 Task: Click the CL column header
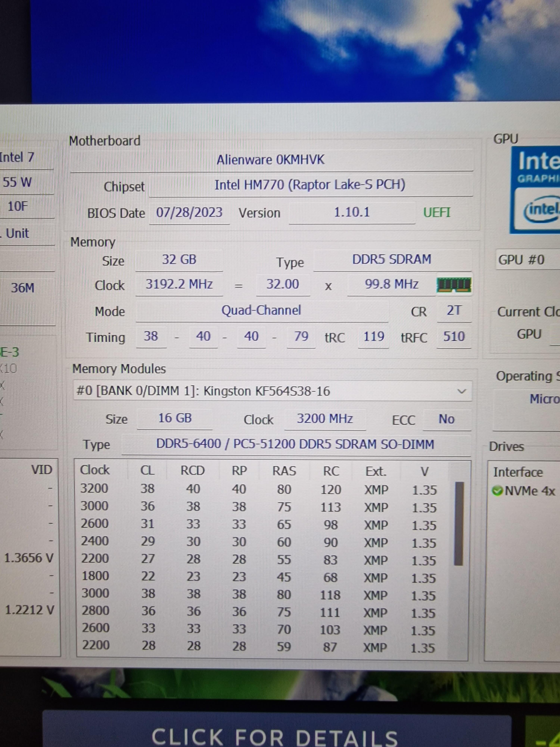(147, 470)
